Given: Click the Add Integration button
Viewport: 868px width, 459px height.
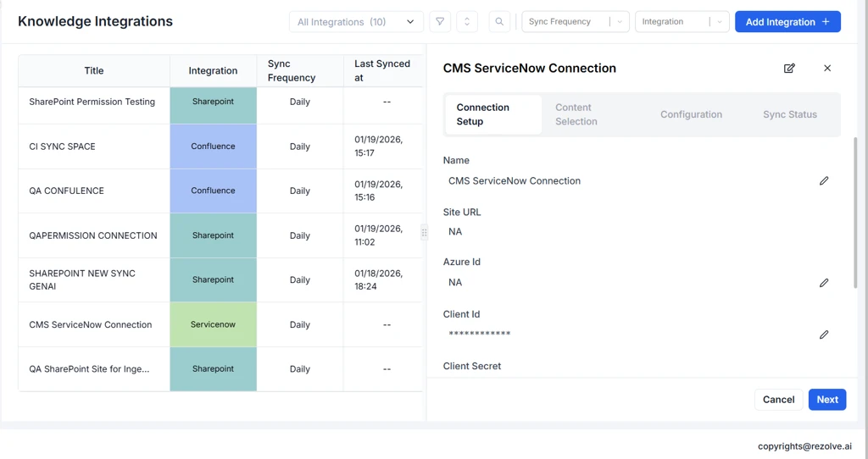Looking at the screenshot, I should click(787, 22).
